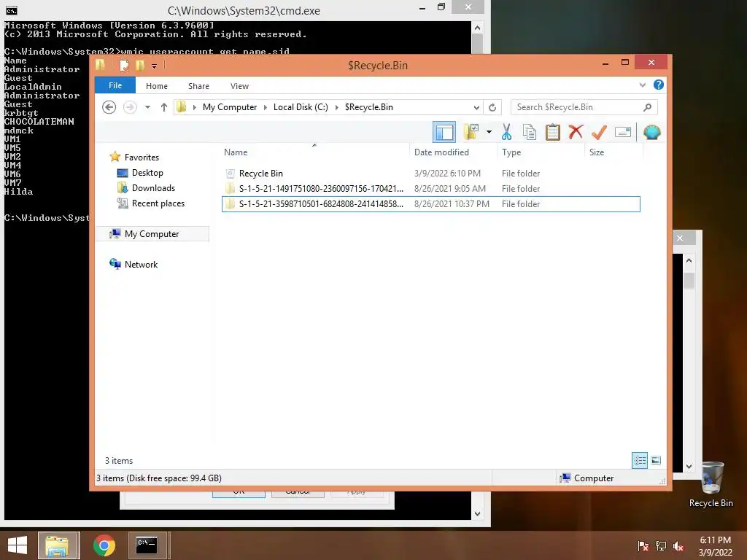Screen dimensions: 747x560
Task: Expand arrow after My Computer breadcrumb
Action: click(x=266, y=107)
